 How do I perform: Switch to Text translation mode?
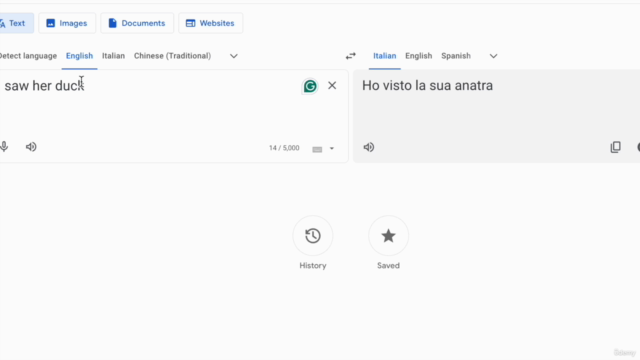coord(16,23)
